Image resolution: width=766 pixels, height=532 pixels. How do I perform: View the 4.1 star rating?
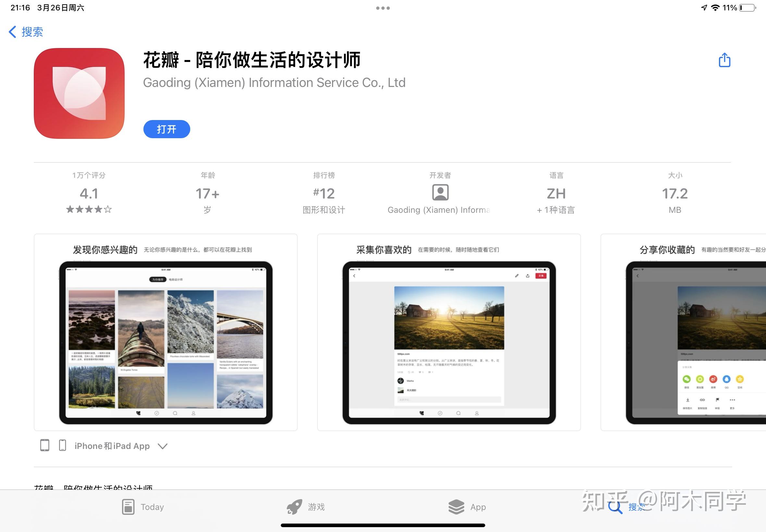click(x=89, y=193)
